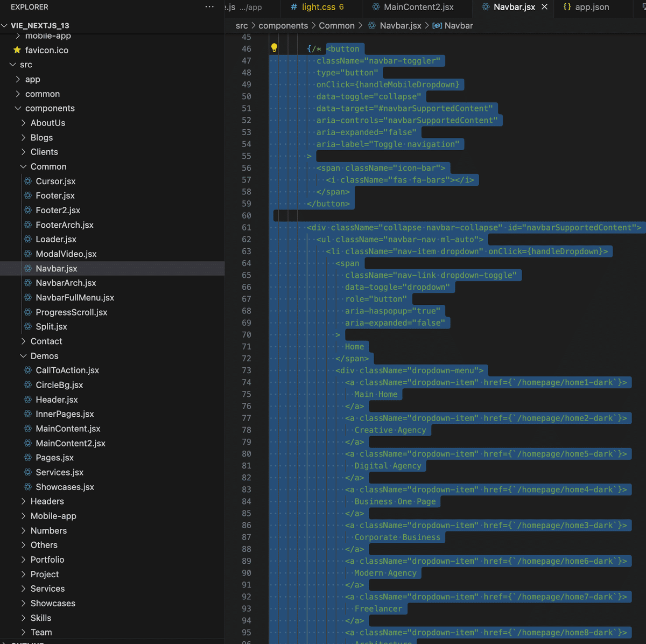
Task: Click the React icon beside NavbarArch.jsx
Action: point(28,283)
